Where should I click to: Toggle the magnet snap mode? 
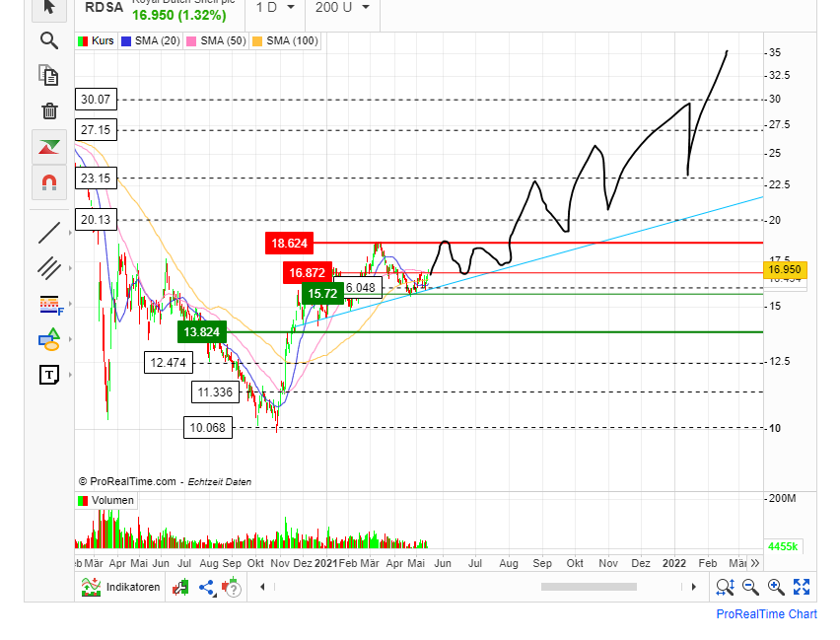coord(49,182)
